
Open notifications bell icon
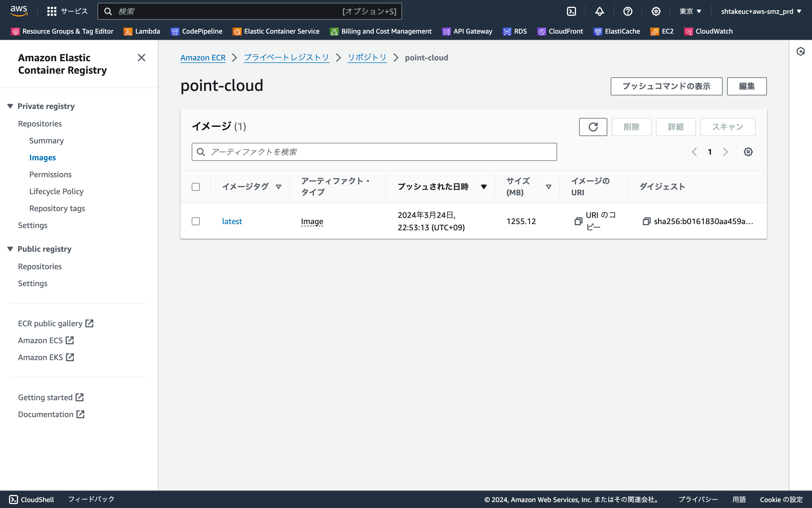click(x=600, y=11)
